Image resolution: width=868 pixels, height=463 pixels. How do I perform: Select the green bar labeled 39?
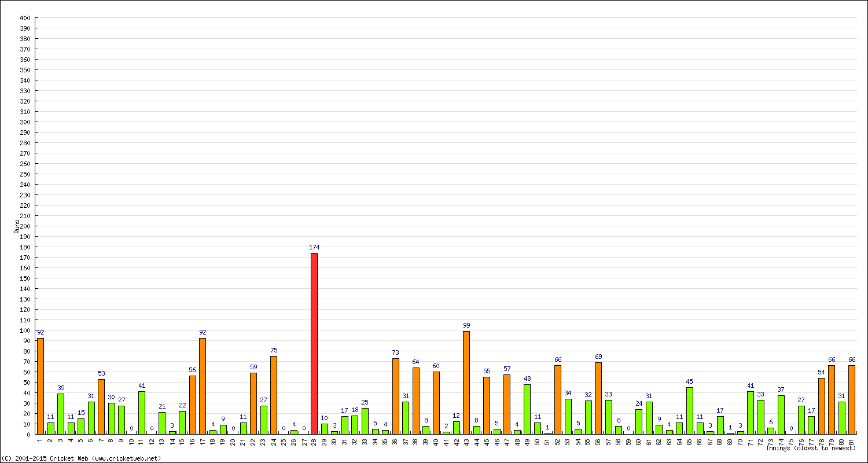point(61,414)
